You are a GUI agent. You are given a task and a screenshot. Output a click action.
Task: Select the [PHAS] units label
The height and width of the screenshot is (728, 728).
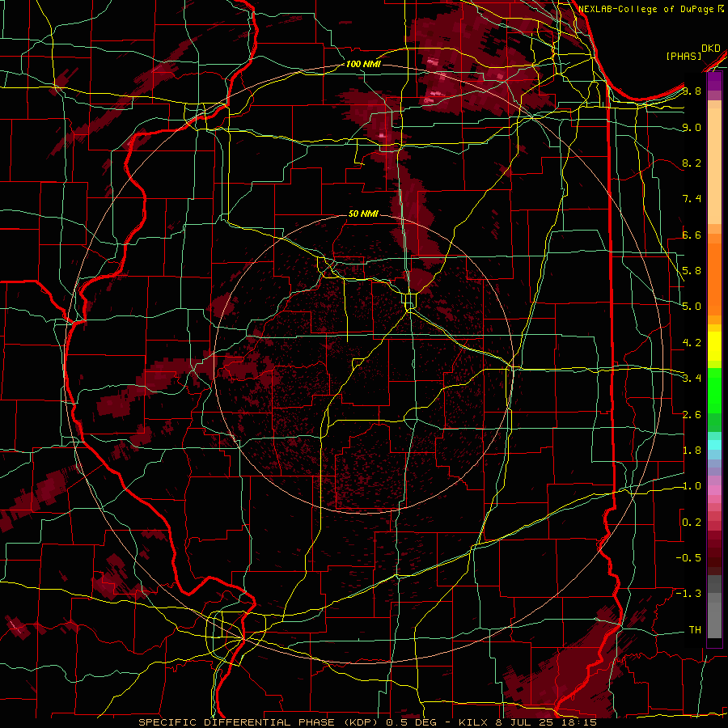(684, 56)
